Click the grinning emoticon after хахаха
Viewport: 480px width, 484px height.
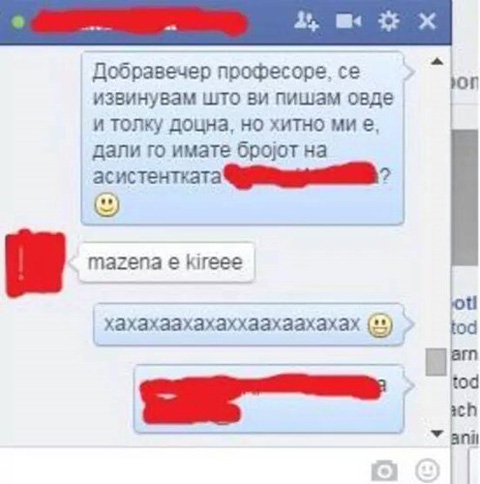click(380, 325)
